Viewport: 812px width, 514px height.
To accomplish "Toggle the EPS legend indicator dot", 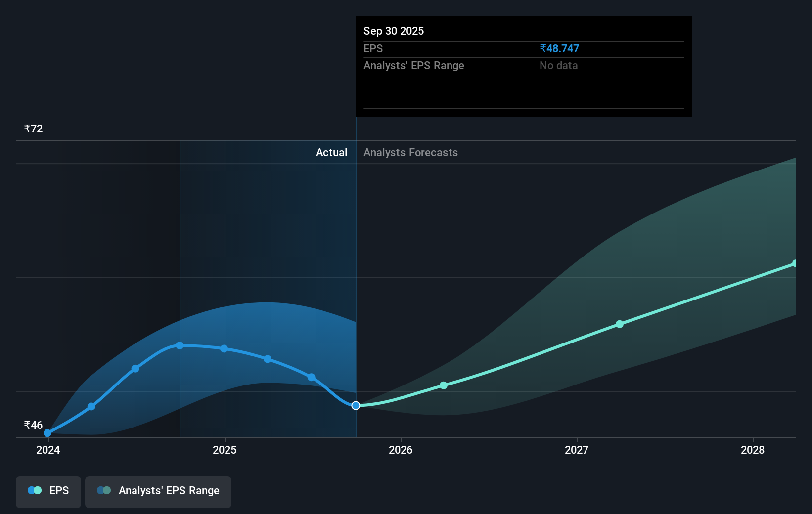I will [34, 490].
